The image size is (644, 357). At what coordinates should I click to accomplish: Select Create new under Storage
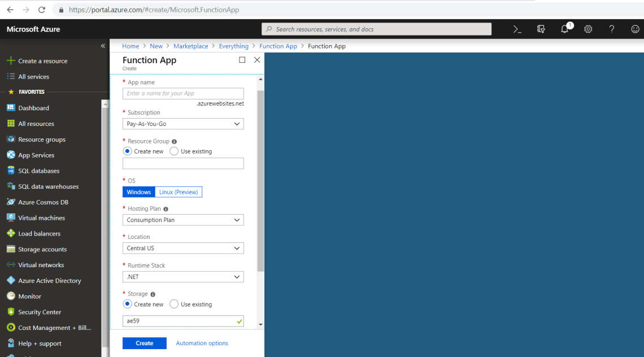(127, 304)
